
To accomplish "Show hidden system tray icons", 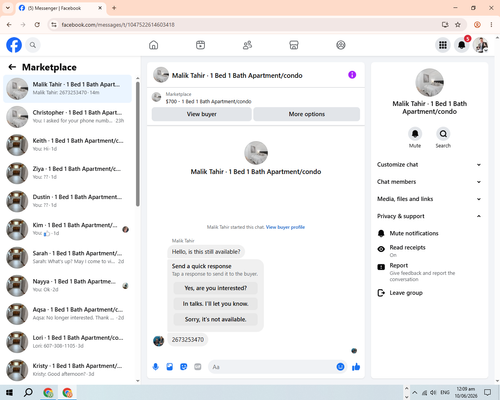I will 415,393.
